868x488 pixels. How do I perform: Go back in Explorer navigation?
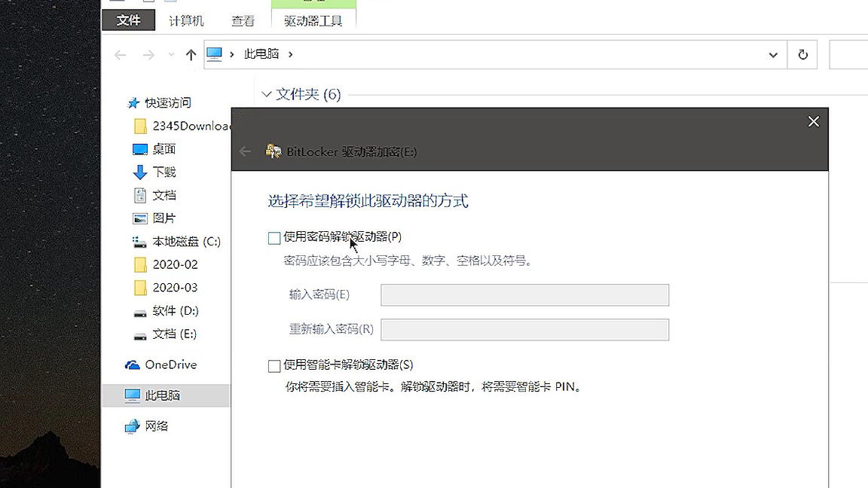120,55
